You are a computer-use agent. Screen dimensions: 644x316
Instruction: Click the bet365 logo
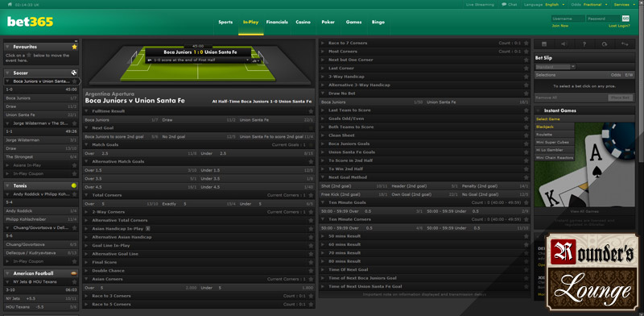(31, 22)
